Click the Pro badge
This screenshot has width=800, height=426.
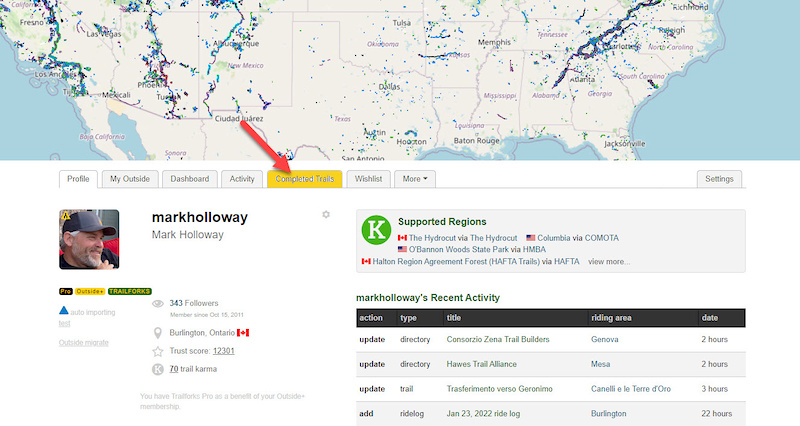click(65, 291)
